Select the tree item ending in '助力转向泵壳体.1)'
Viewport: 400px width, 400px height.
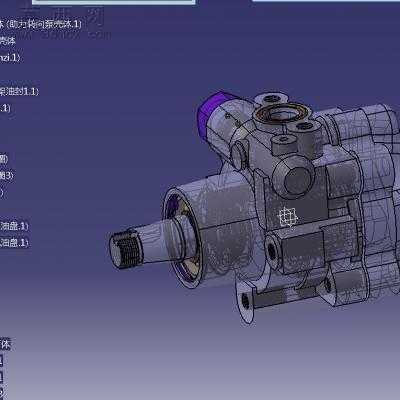pos(40,24)
